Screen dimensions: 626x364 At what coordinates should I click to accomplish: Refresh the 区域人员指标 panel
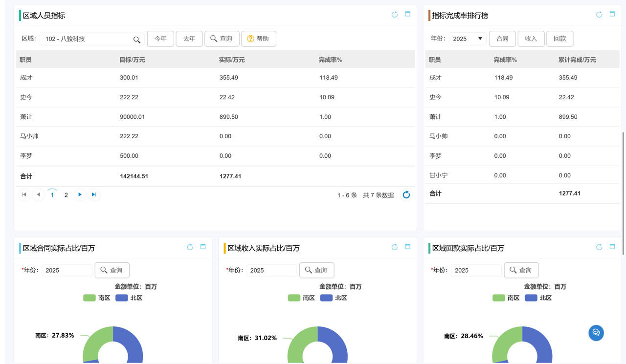coord(394,15)
